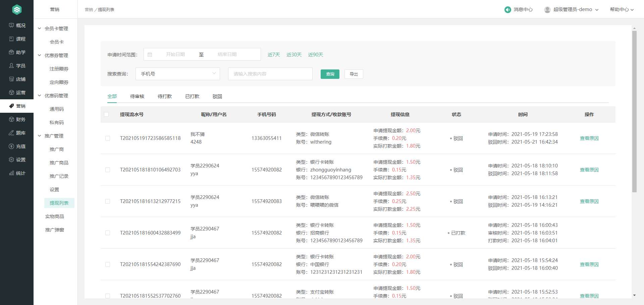The height and width of the screenshot is (305, 644).
Task: Click the user avatar icon
Action: coord(547,10)
